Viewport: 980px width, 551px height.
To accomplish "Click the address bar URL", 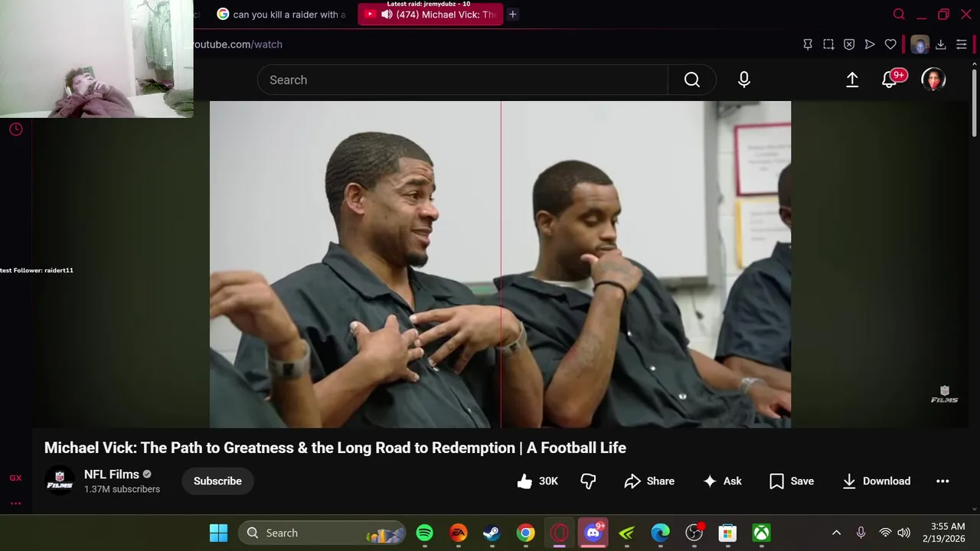I will [237, 44].
